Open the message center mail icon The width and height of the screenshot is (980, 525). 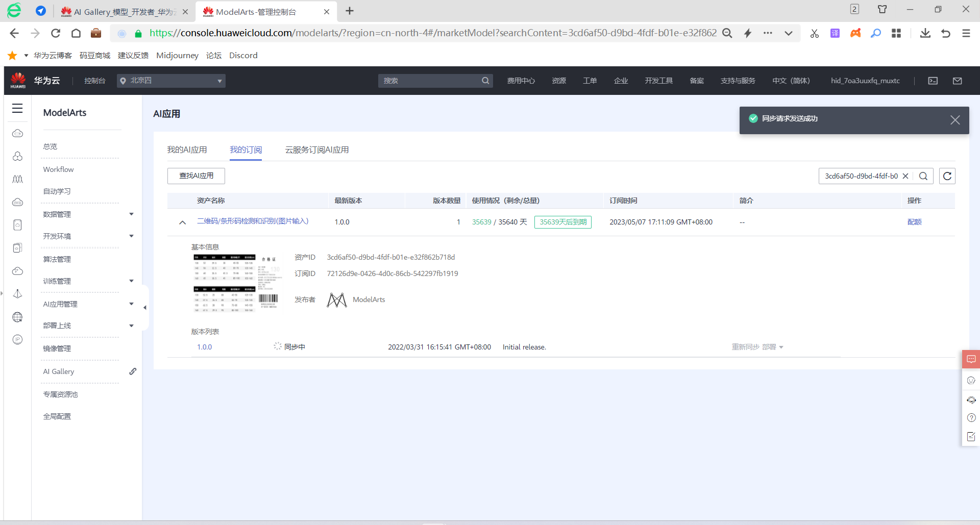coord(958,81)
